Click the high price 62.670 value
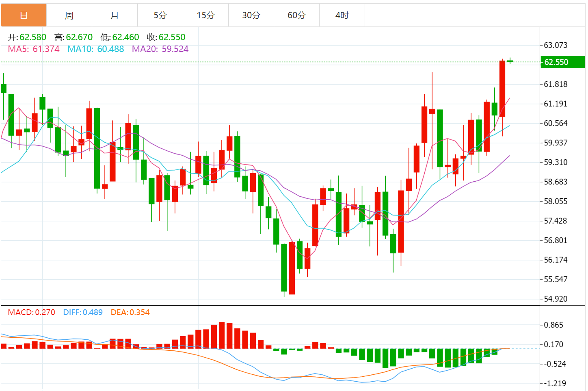The image size is (588, 391). (79, 37)
